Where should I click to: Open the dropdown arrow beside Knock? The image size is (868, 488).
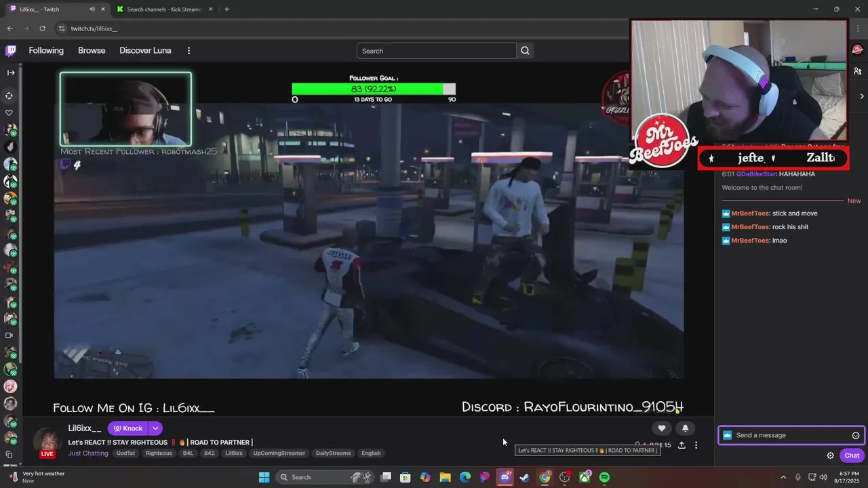(x=155, y=428)
